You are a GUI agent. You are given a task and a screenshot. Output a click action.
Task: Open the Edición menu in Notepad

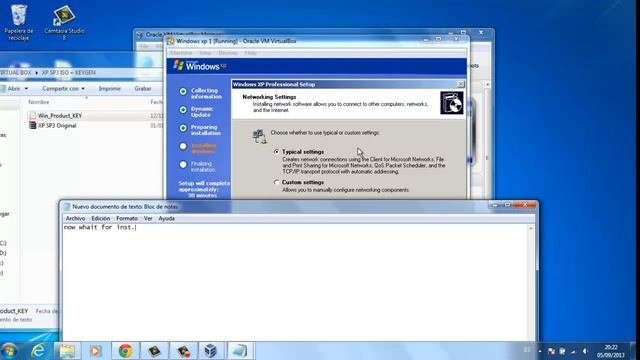[100, 218]
